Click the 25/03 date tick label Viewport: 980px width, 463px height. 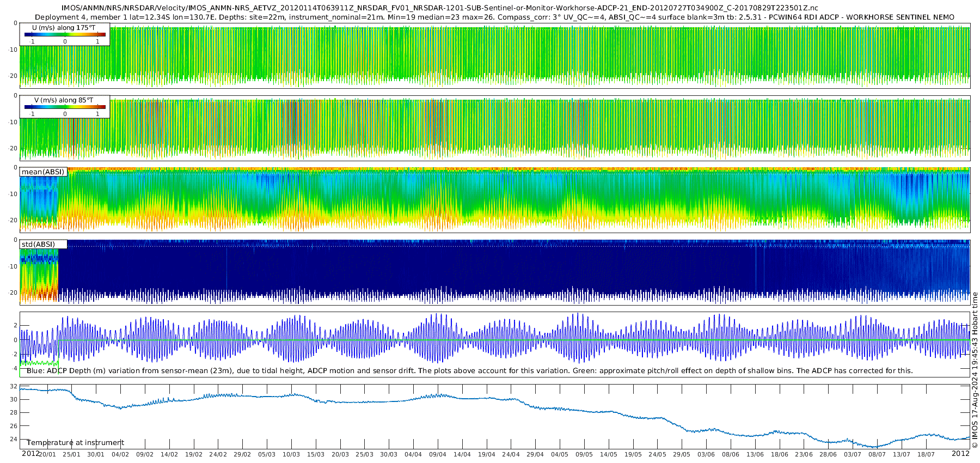[365, 454]
